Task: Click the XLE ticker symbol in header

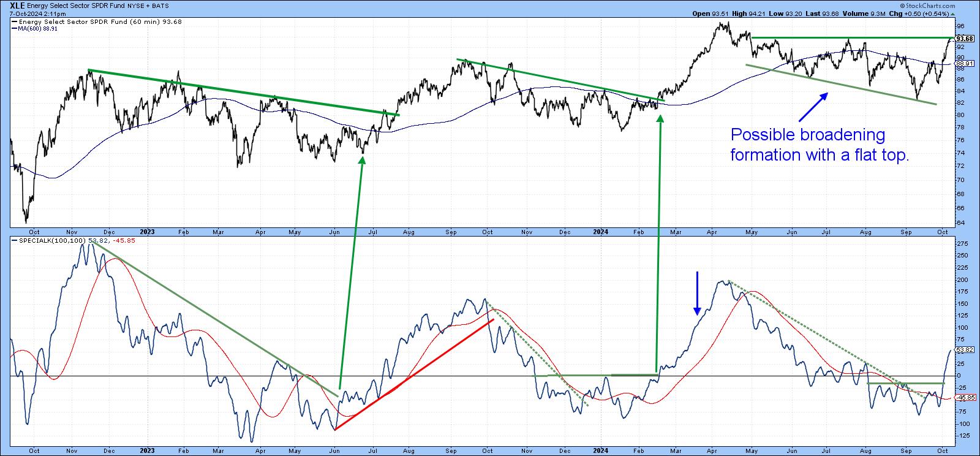Action: [x=18, y=6]
